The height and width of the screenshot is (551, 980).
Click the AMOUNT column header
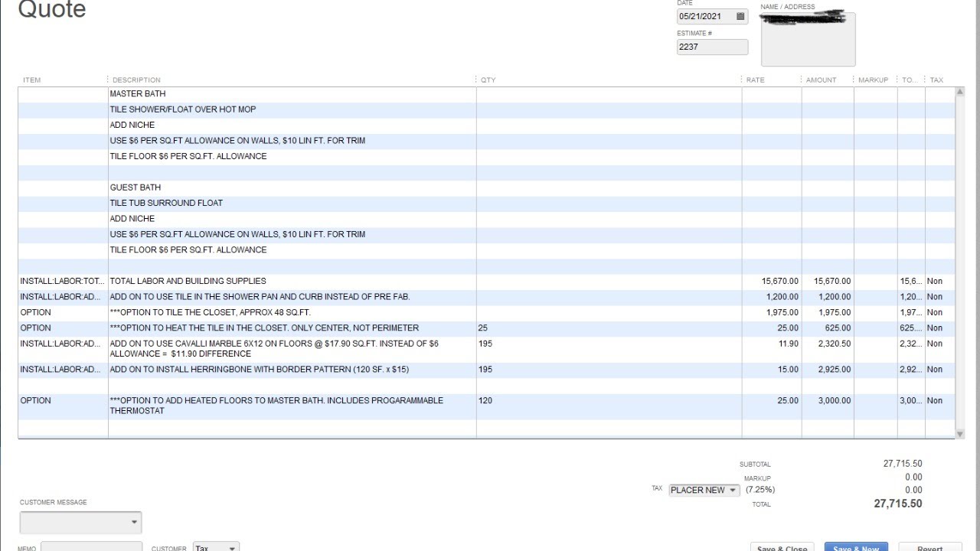point(821,80)
